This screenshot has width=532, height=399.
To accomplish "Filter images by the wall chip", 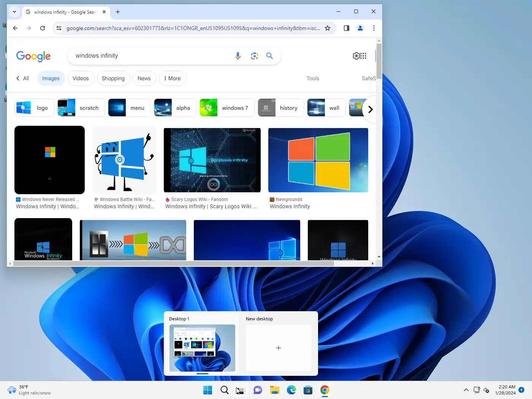I will (x=326, y=108).
